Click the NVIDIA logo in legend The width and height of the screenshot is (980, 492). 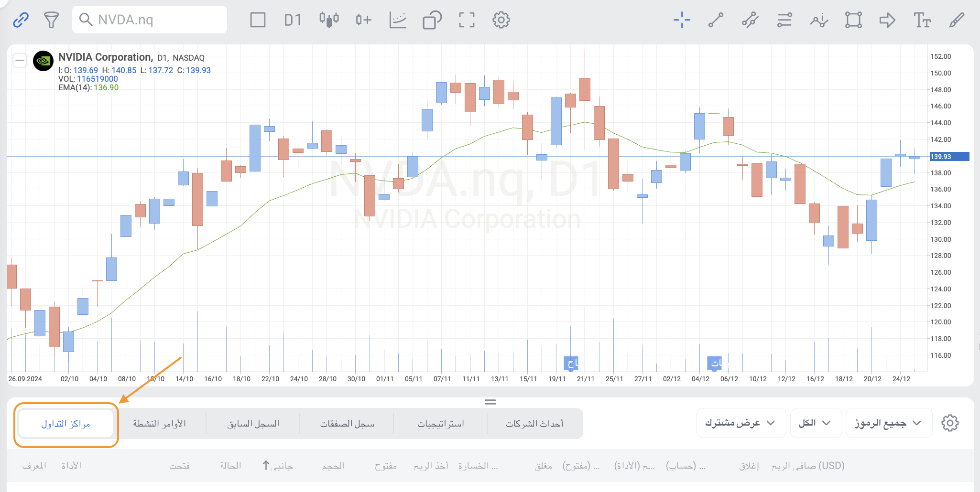click(43, 61)
